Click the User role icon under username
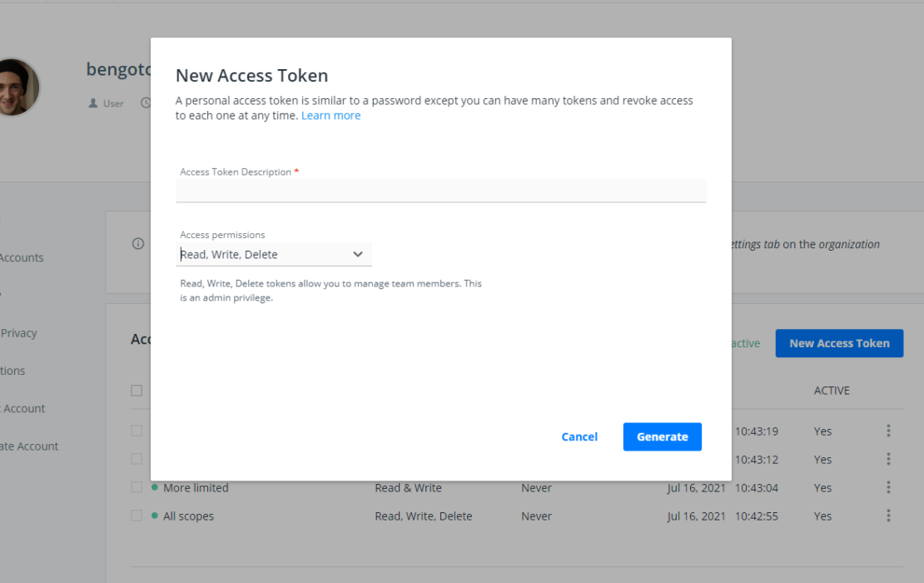The width and height of the screenshot is (924, 583). pos(93,103)
